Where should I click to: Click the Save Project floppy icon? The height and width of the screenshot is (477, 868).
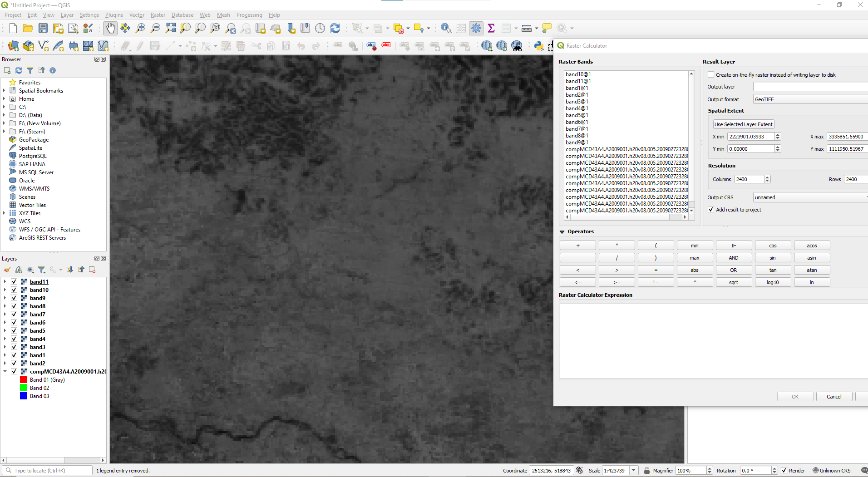pos(43,28)
